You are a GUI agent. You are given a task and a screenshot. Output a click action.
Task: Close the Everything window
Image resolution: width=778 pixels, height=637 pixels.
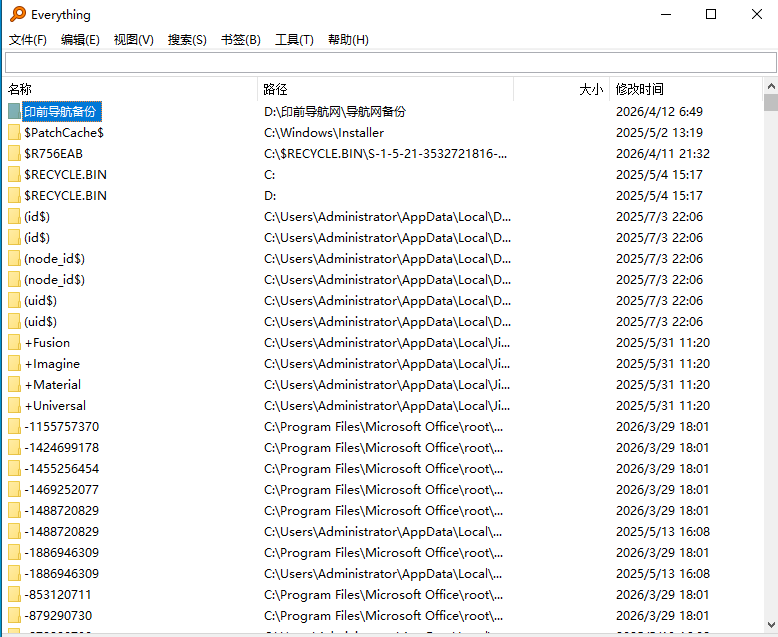757,14
